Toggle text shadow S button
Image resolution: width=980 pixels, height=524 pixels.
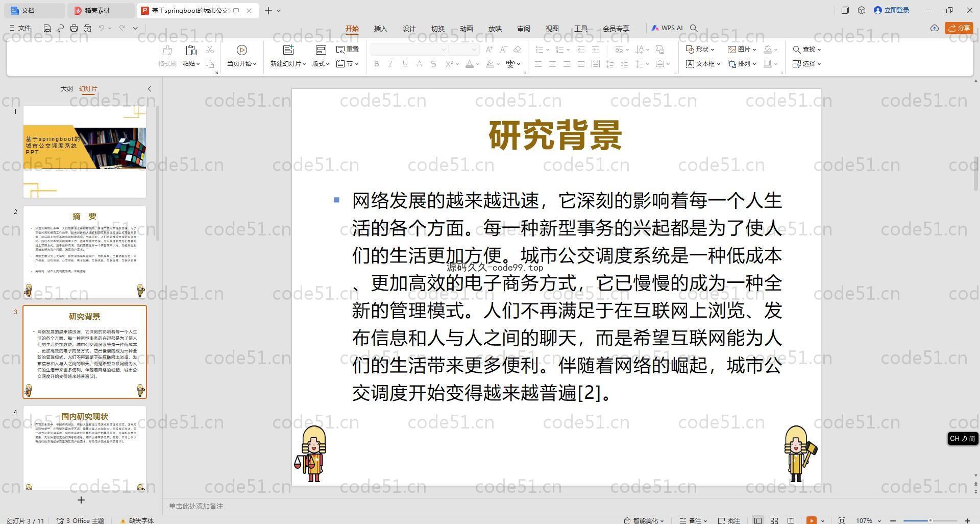(433, 64)
